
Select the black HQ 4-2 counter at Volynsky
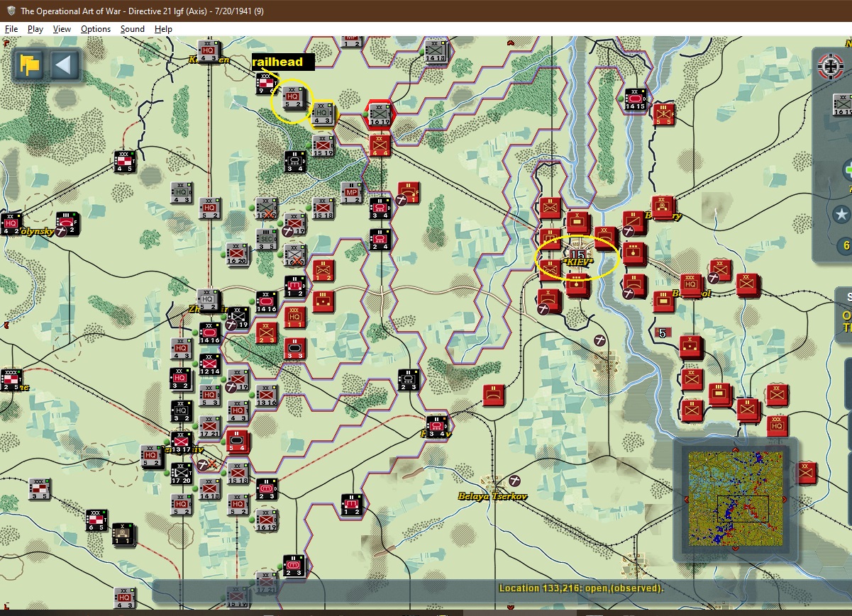tap(11, 223)
